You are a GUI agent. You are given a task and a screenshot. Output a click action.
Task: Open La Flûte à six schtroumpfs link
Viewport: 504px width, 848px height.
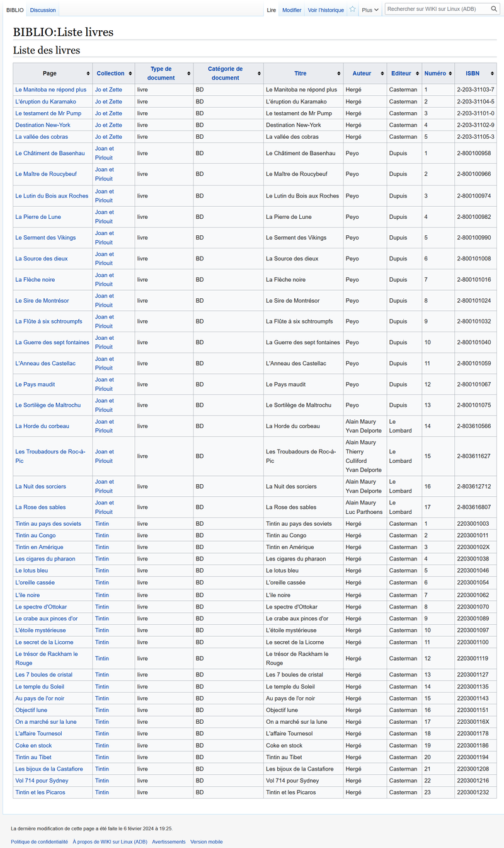(x=49, y=322)
